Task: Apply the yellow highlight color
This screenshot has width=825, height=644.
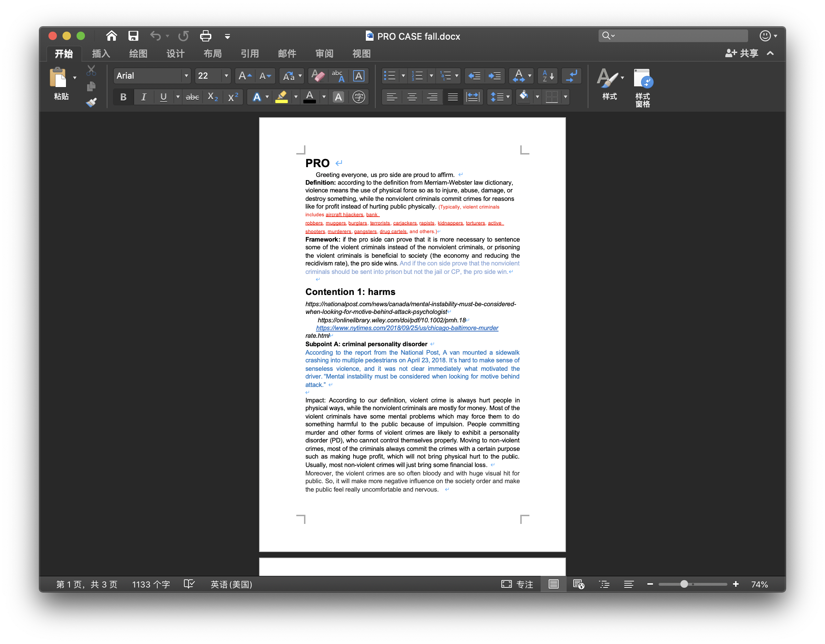Action: 282,97
